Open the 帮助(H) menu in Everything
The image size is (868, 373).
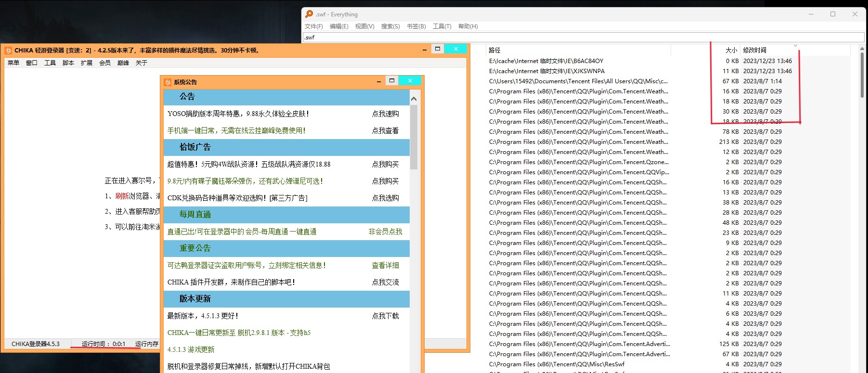(468, 26)
